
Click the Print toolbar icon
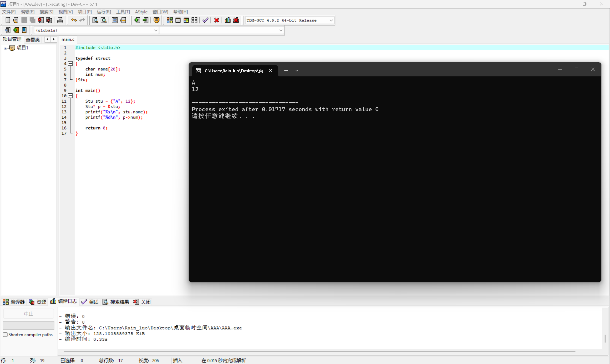coord(60,20)
